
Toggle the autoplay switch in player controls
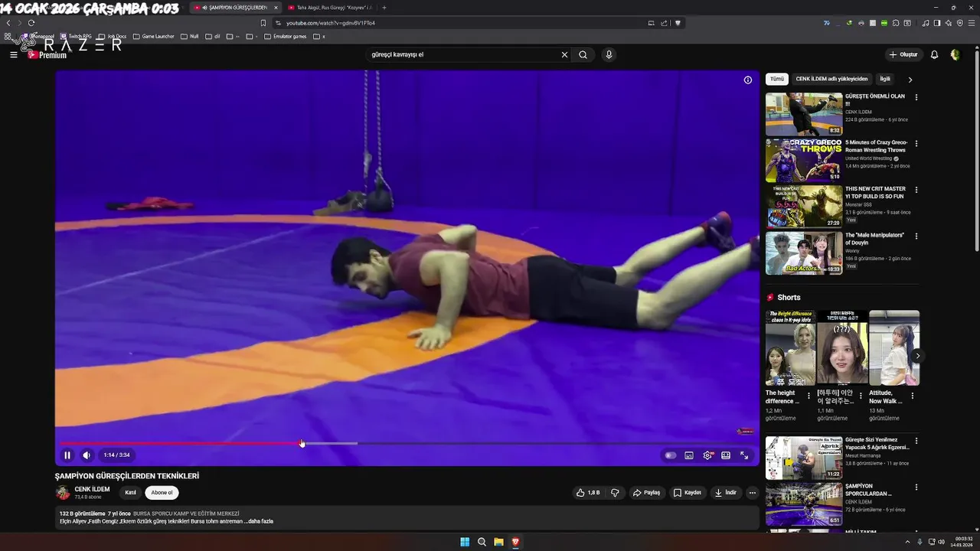point(671,455)
